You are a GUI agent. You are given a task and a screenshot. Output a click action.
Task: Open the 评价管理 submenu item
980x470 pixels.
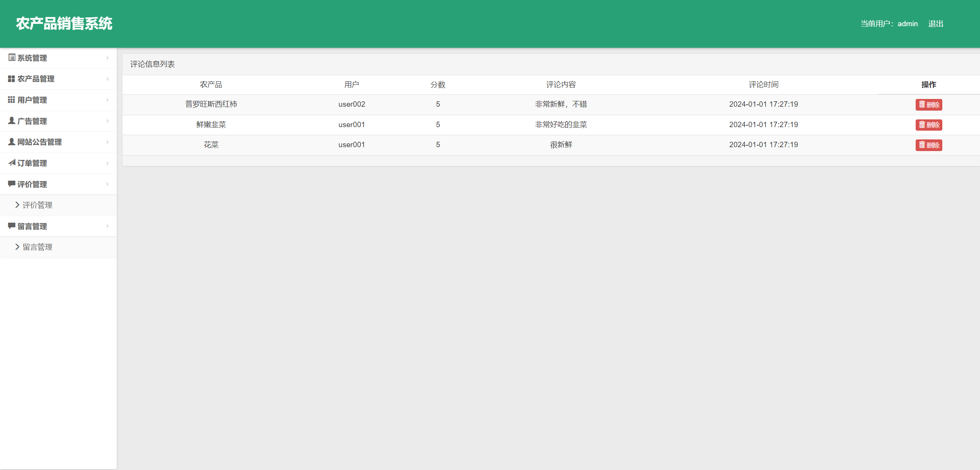[37, 205]
